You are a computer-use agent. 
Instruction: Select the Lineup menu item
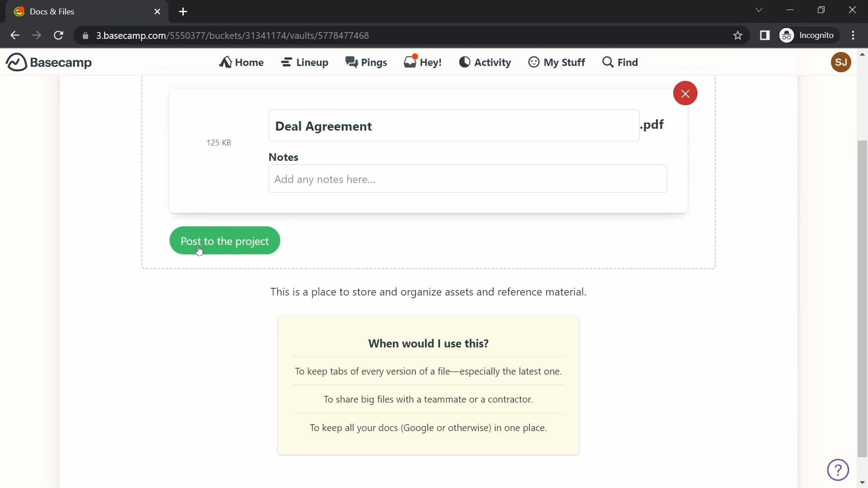(305, 62)
